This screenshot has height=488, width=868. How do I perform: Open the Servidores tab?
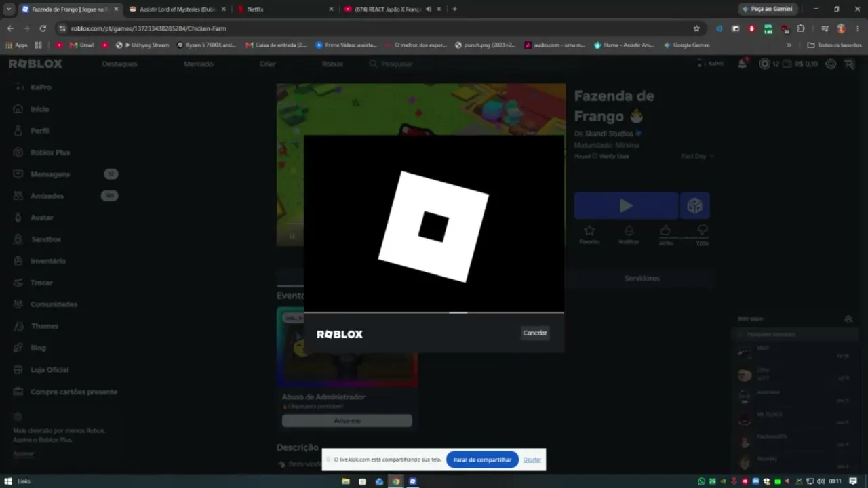[x=642, y=278]
